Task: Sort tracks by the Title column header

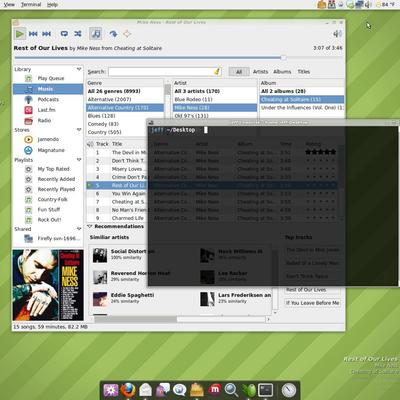Action: click(128, 144)
